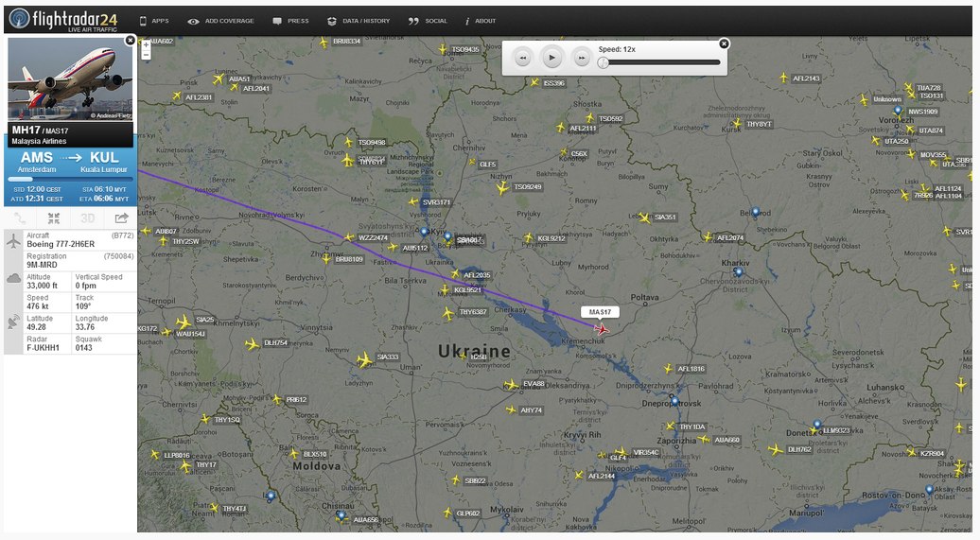Click the MAS17 callout label on map

point(600,312)
